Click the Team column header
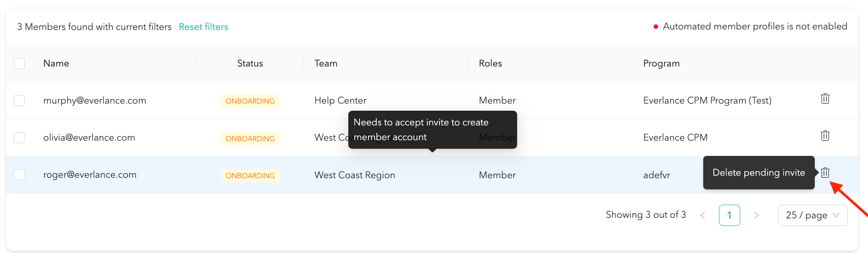 (325, 63)
